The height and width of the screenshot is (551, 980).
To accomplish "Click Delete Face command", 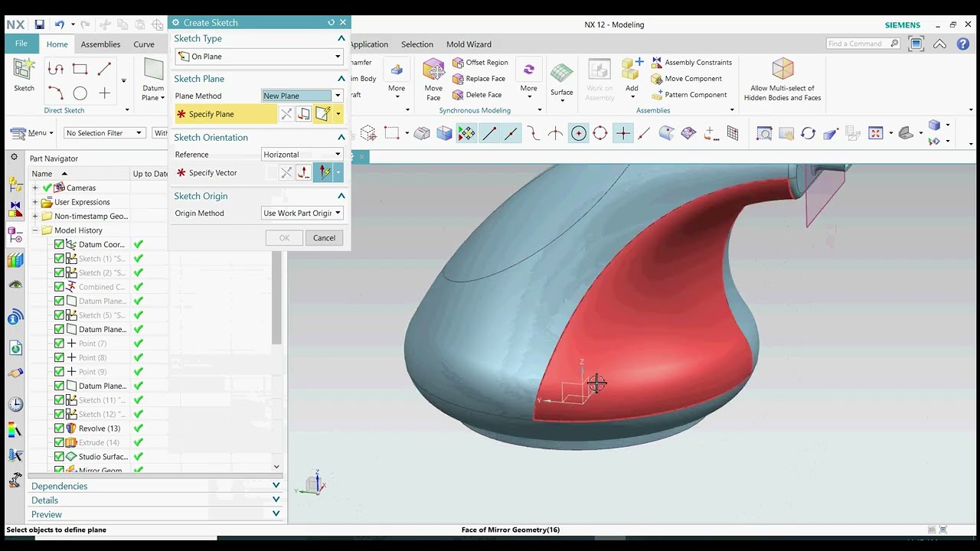I will tap(477, 95).
